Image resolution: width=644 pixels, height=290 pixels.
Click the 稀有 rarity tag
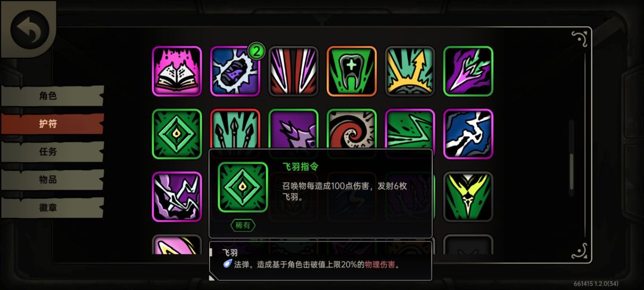[243, 225]
